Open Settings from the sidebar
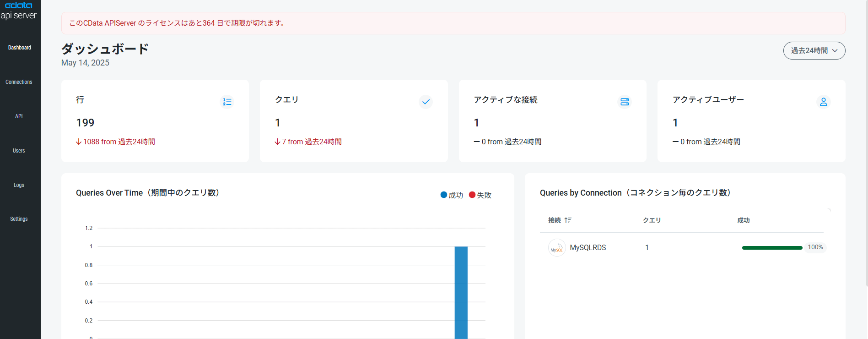Screen dimensions: 868x339 19,219
